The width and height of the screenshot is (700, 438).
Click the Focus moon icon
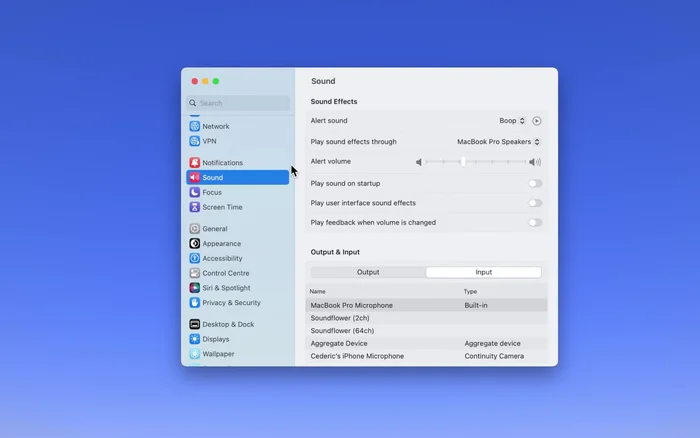pyautogui.click(x=195, y=192)
